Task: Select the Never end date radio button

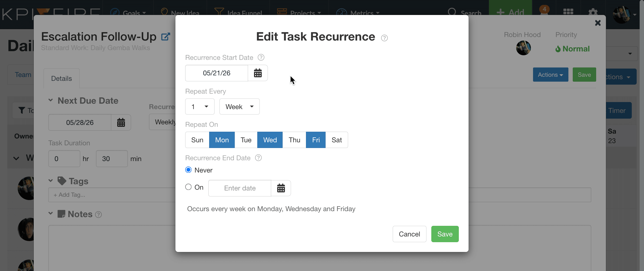Action: (188, 170)
